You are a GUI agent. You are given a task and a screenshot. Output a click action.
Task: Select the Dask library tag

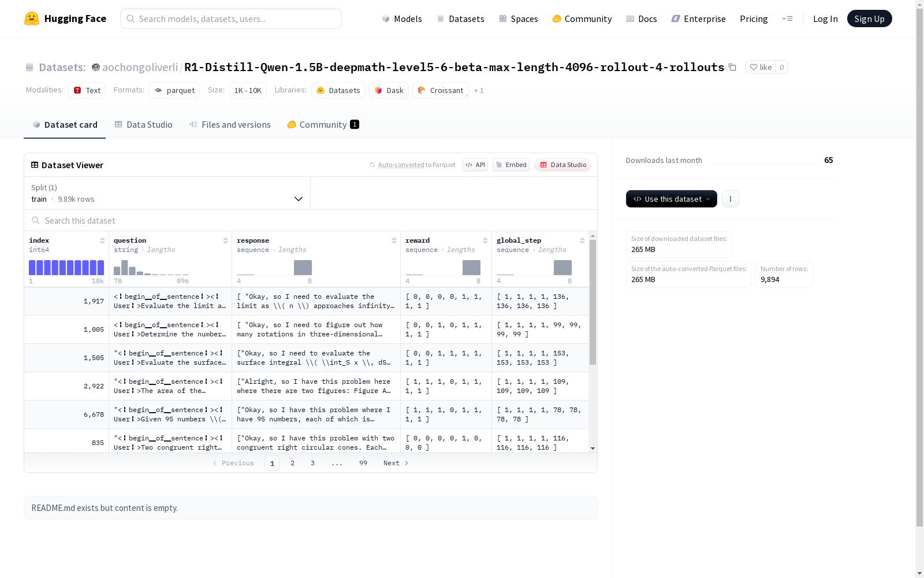tap(389, 90)
